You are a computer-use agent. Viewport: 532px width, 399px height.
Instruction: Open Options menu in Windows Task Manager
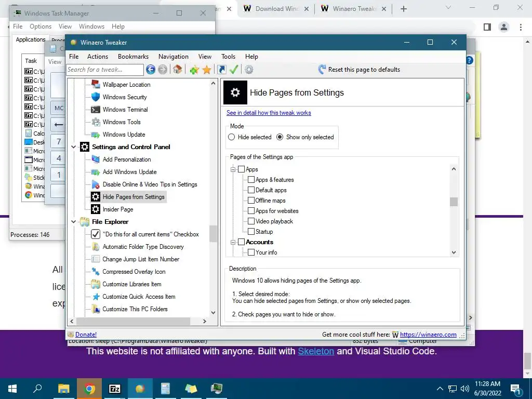[x=41, y=26]
